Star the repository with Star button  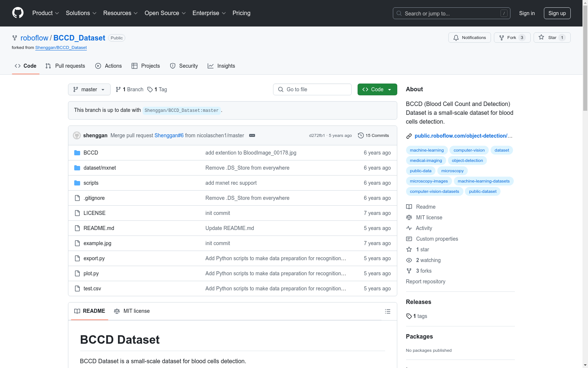pyautogui.click(x=552, y=38)
